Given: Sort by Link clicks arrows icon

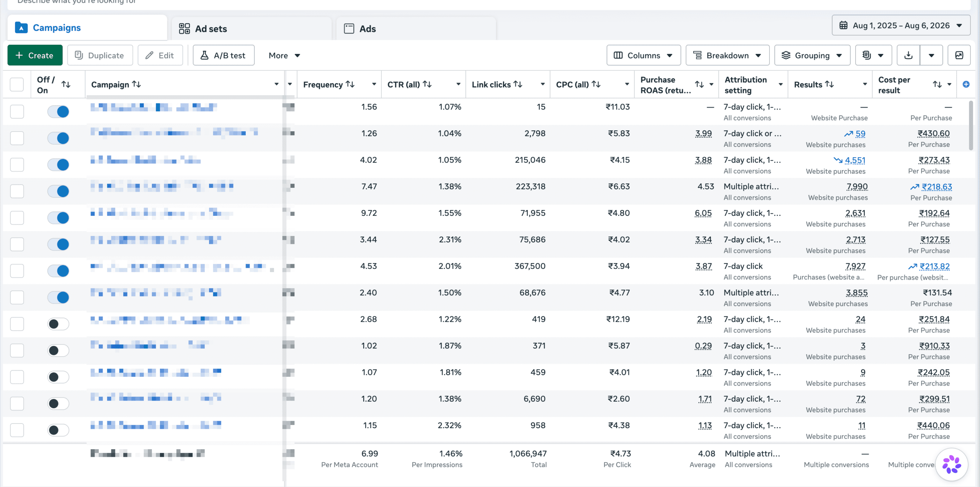Looking at the screenshot, I should (x=518, y=84).
